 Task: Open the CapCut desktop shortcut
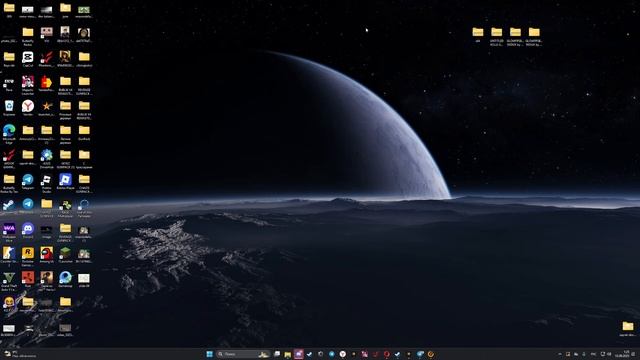28,57
